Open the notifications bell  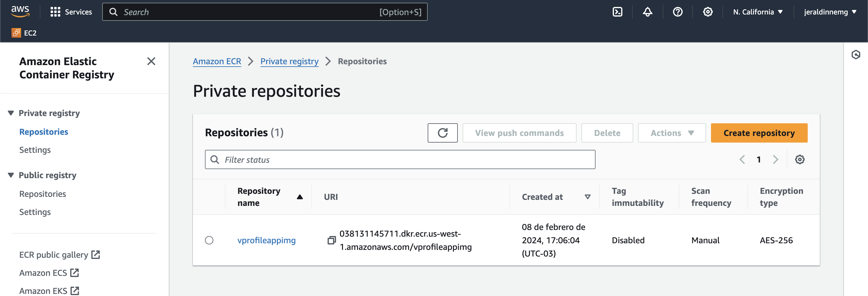pos(647,12)
